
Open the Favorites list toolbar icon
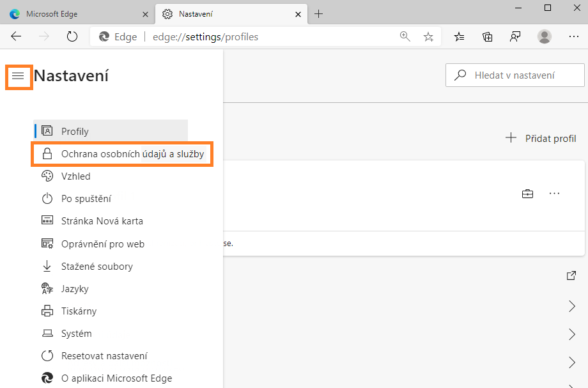click(460, 36)
